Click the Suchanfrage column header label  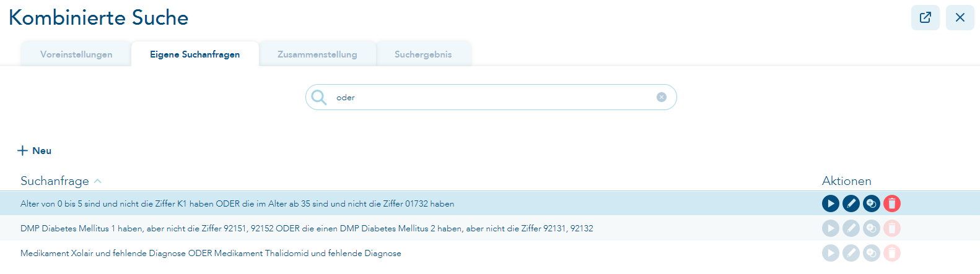(55, 181)
